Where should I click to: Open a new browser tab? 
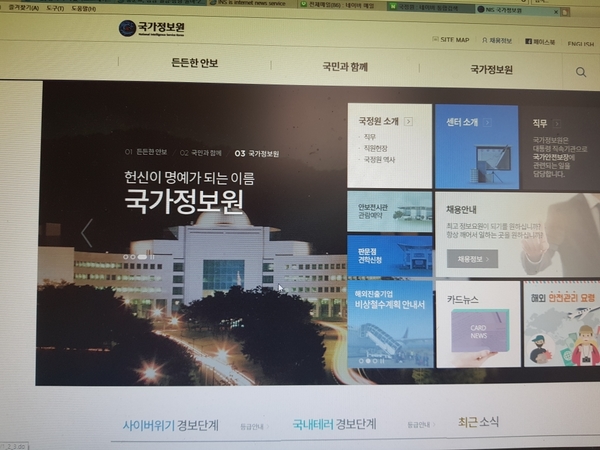pyautogui.click(x=565, y=12)
